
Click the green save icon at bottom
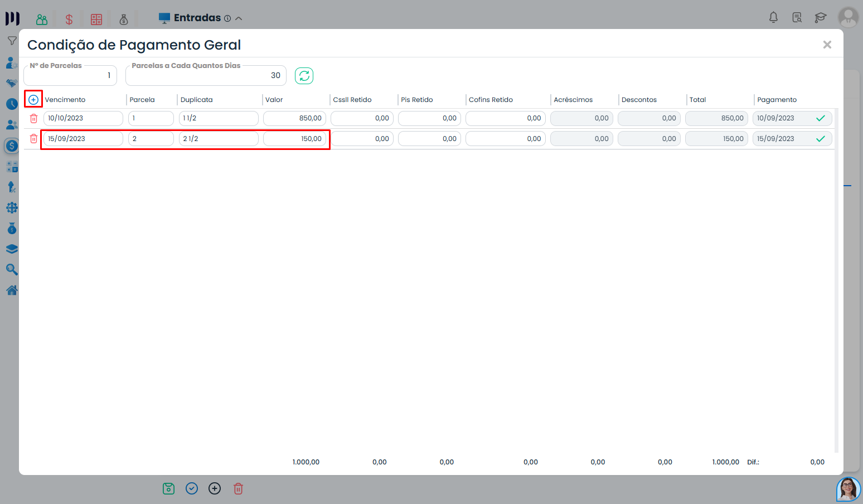[168, 489]
